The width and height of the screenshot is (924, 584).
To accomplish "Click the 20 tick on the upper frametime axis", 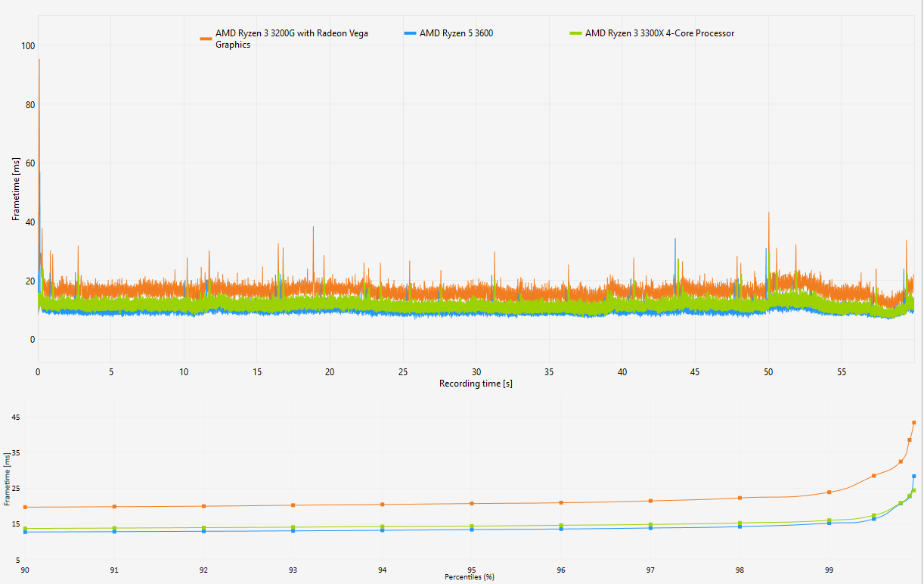I will 30,281.
